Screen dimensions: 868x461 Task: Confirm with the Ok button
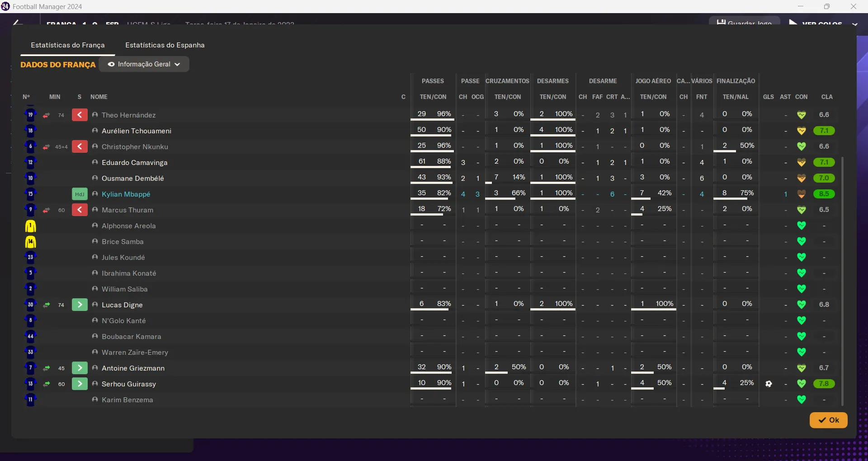click(828, 420)
